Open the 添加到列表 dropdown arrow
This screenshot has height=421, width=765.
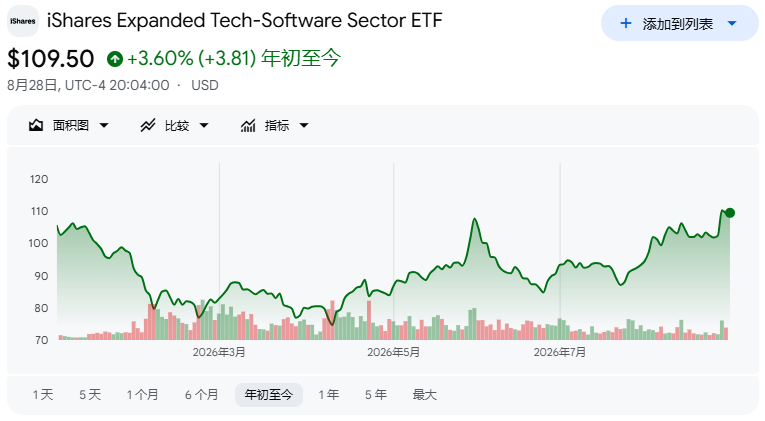coord(732,23)
